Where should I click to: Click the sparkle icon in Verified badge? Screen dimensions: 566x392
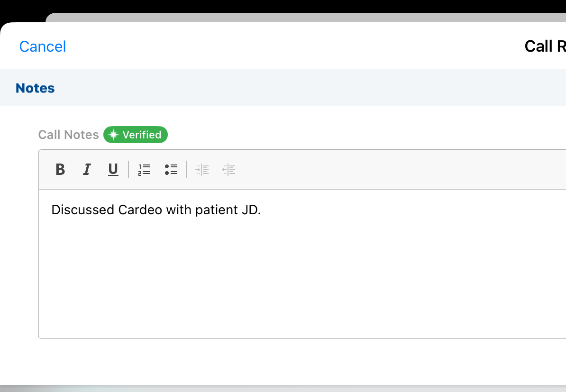pos(113,135)
